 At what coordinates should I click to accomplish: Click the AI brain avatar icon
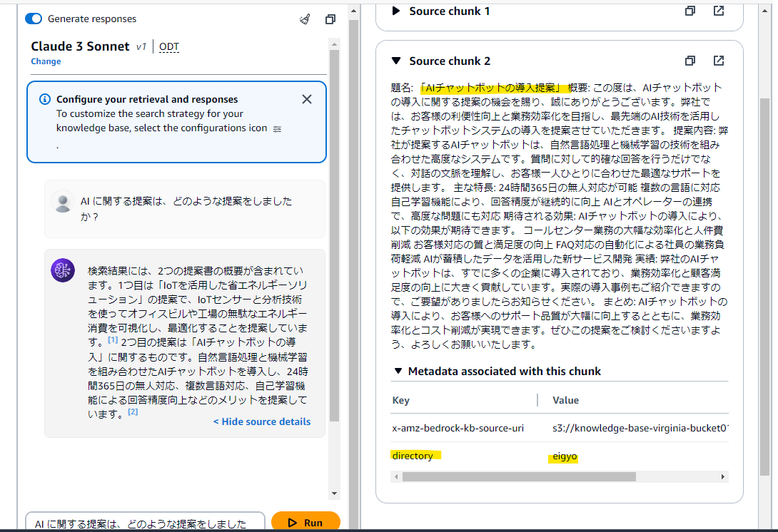tap(63, 270)
